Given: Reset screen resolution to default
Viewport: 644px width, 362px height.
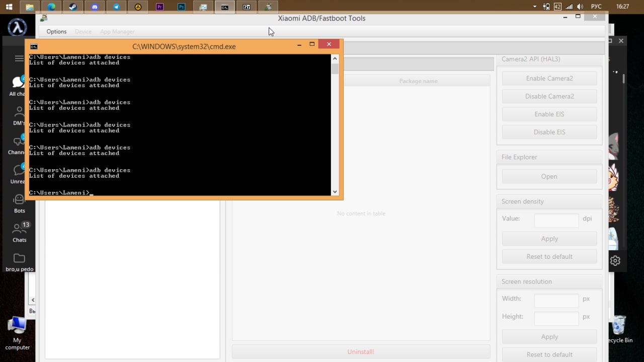Looking at the screenshot, I should pos(549,354).
